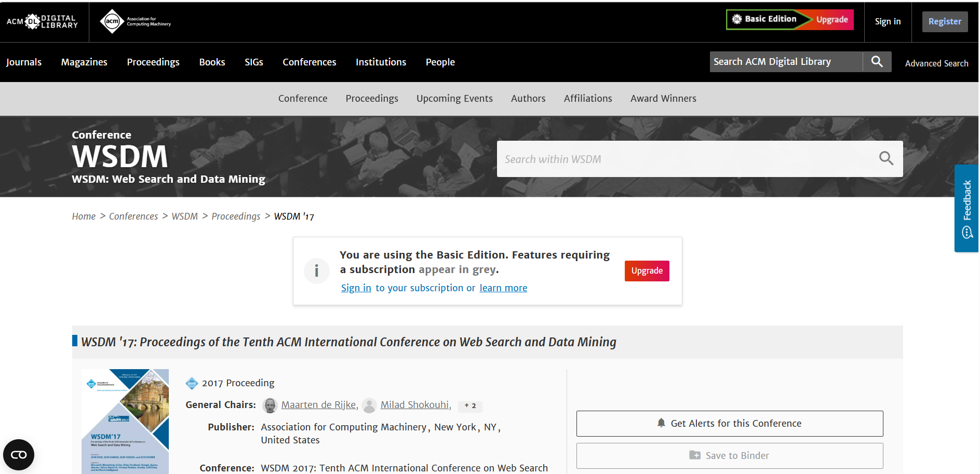Open the Feedback side tab
980x474 pixels.
[x=966, y=208]
